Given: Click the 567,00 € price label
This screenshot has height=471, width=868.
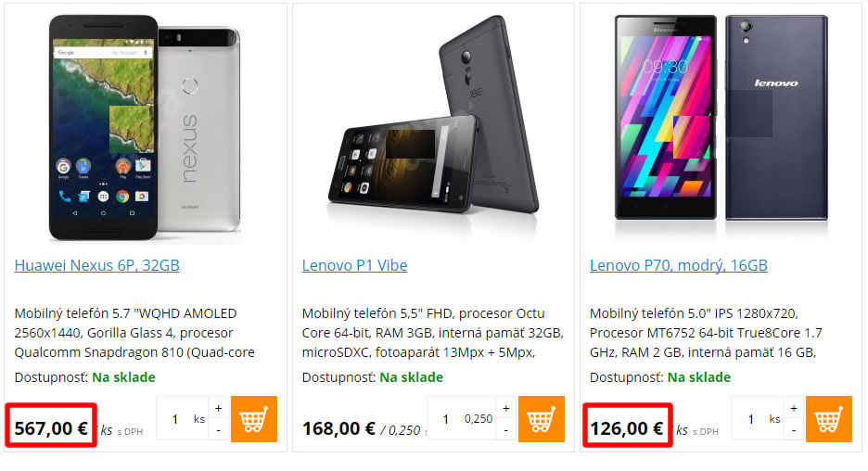Looking at the screenshot, I should (51, 427).
